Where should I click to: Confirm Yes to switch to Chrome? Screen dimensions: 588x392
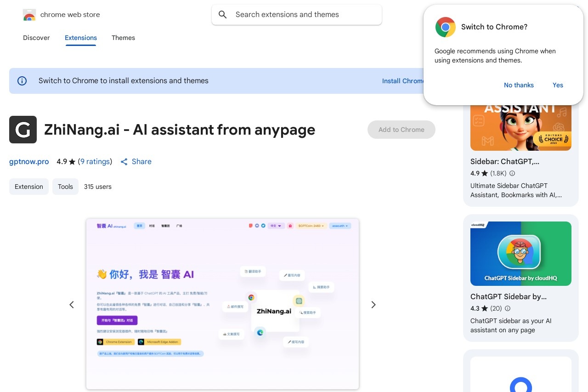pos(558,85)
